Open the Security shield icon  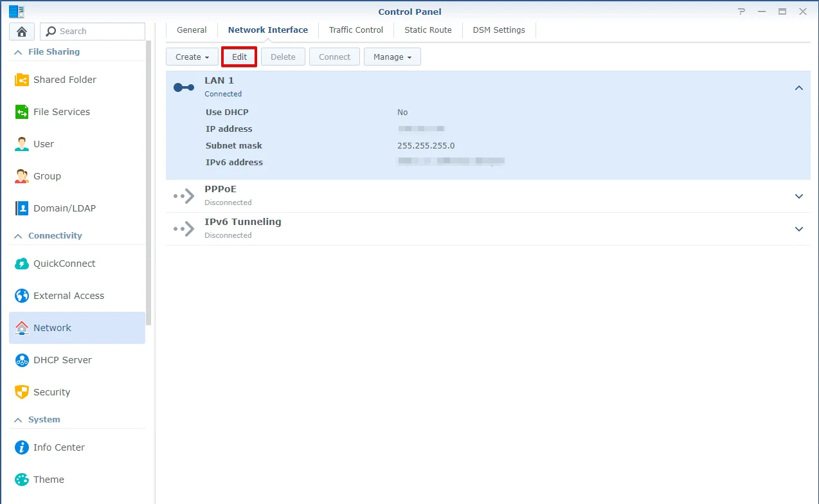(x=22, y=392)
